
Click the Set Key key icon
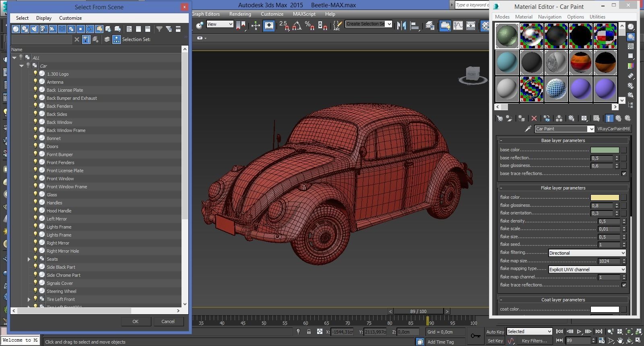point(475,336)
